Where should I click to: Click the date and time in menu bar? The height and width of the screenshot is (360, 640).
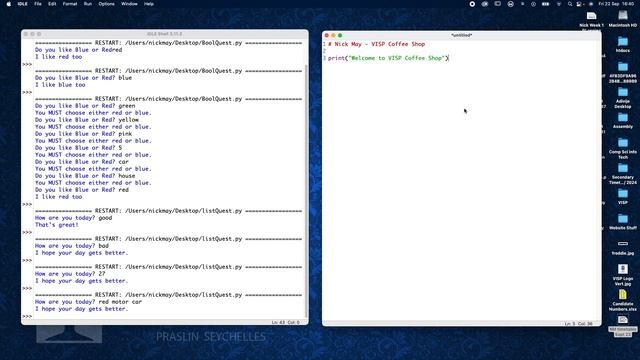click(616, 4)
